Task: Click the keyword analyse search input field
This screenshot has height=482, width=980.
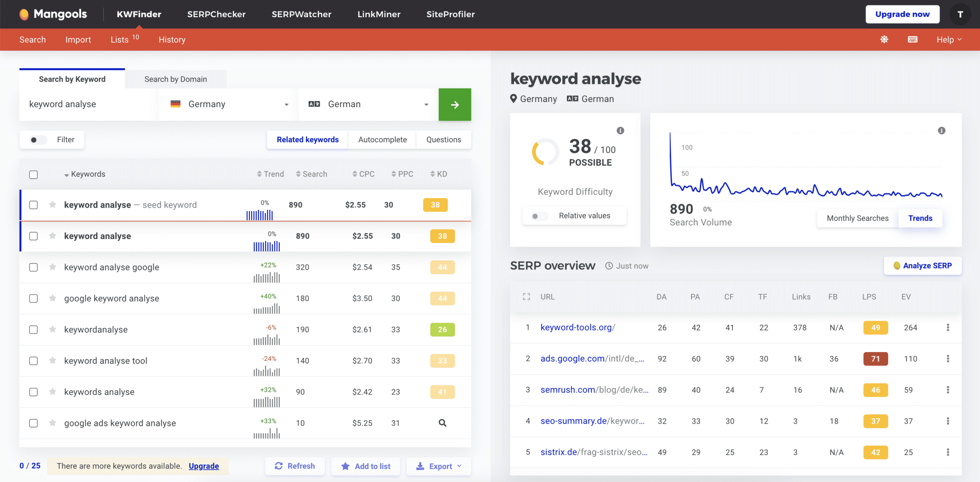Action: tap(89, 105)
